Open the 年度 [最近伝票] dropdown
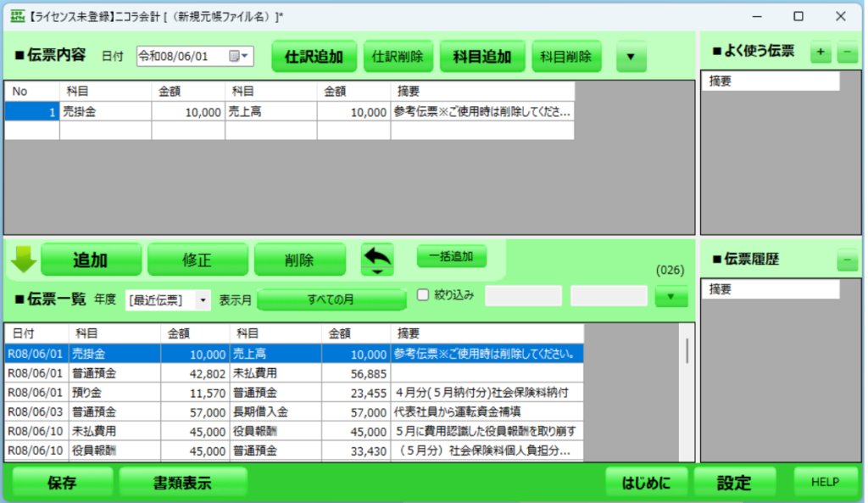The height and width of the screenshot is (503, 868). click(168, 300)
